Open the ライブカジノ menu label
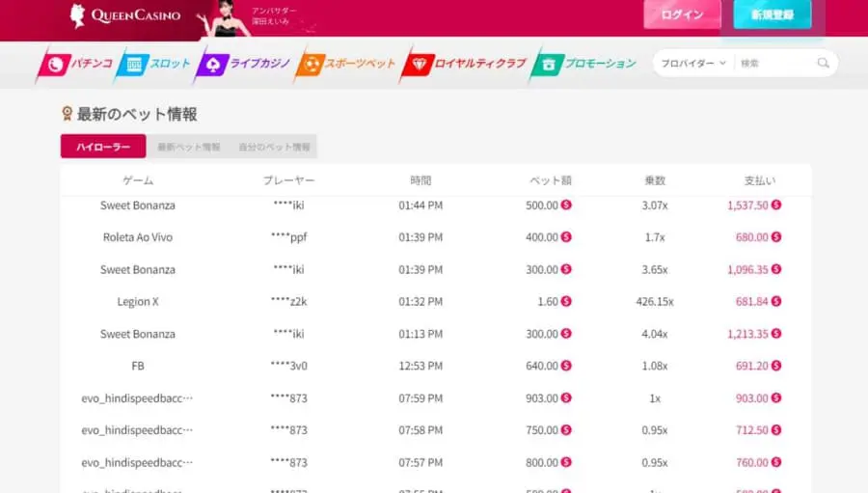Viewport: 868px width, 493px height. pos(259,63)
